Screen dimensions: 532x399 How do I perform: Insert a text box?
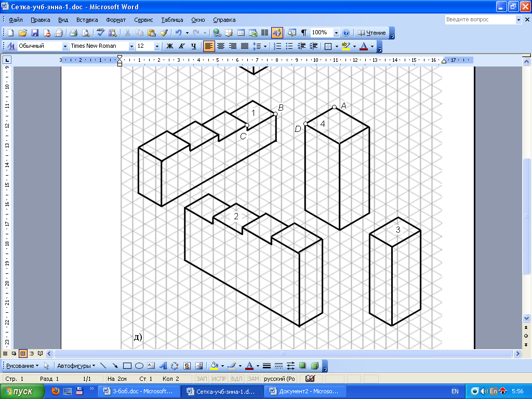[x=151, y=366]
